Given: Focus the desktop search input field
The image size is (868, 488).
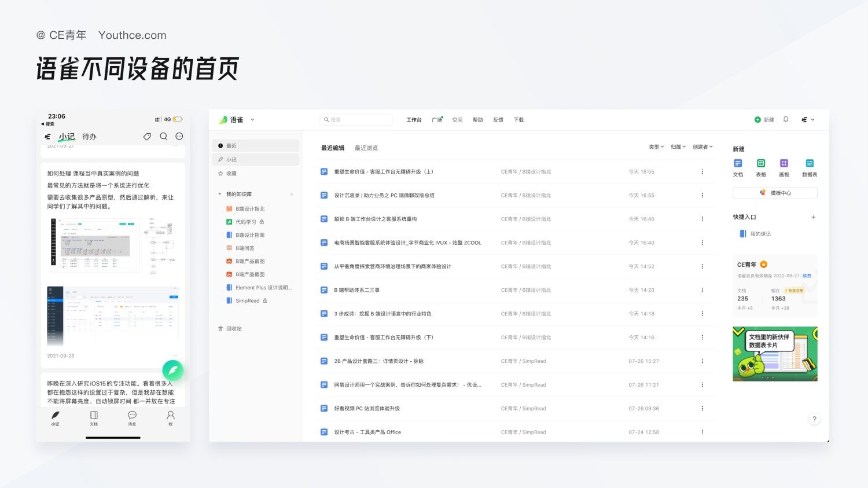Looking at the screenshot, I should (x=356, y=120).
